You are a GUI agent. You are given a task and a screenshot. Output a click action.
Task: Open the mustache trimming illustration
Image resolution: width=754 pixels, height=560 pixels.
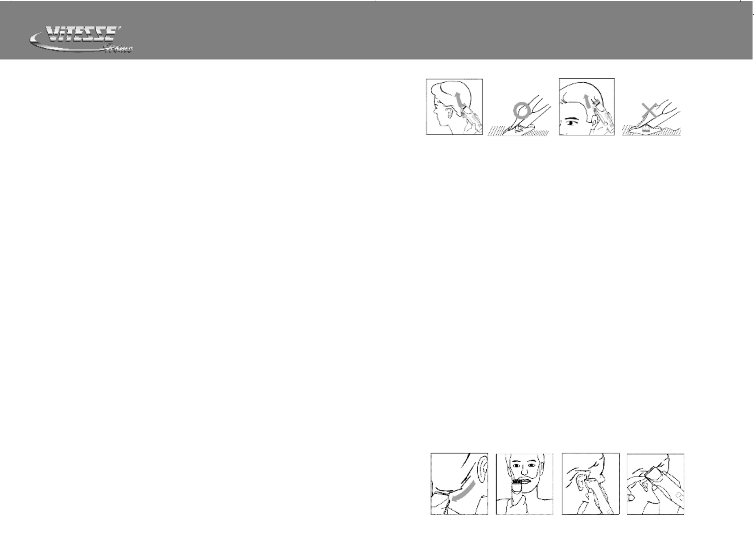pyautogui.click(x=524, y=484)
